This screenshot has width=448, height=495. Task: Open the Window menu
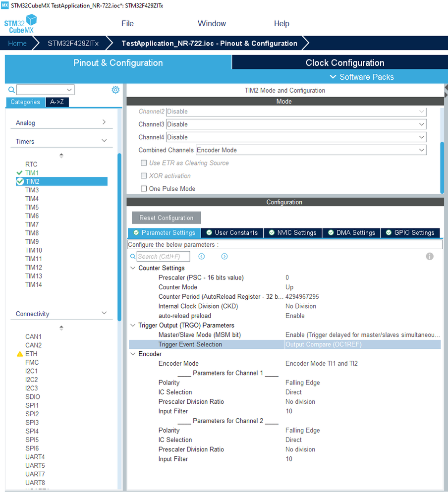[212, 24]
